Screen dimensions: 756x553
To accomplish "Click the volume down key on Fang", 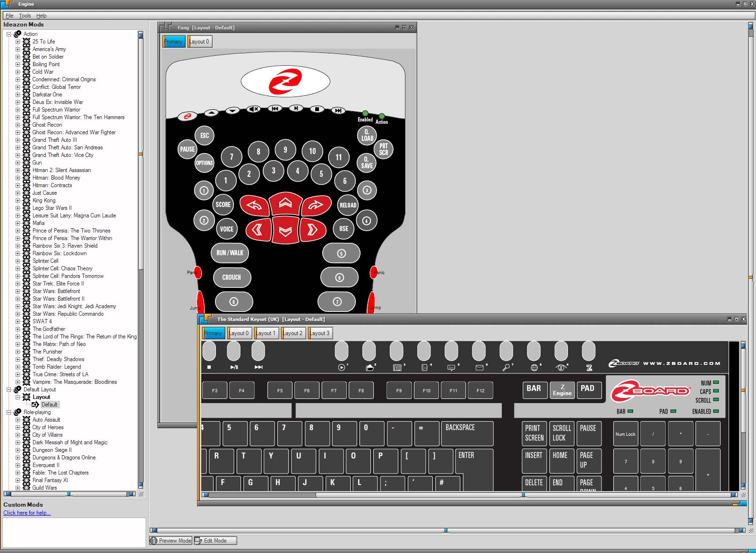I will (232, 111).
